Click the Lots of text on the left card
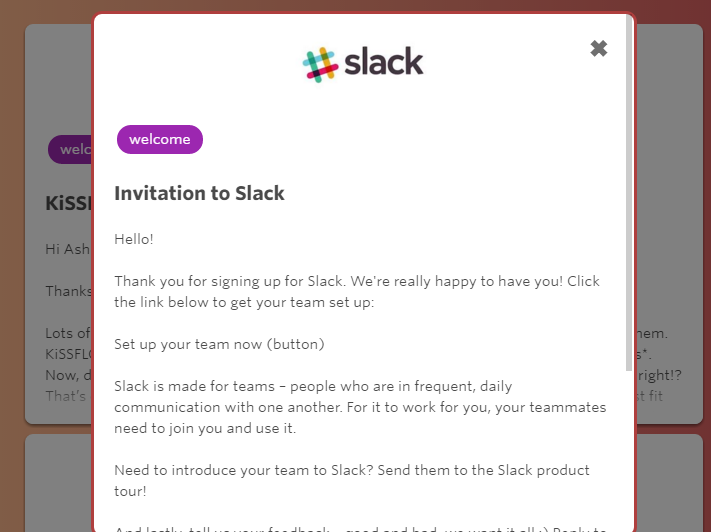711x532 pixels. (68, 333)
